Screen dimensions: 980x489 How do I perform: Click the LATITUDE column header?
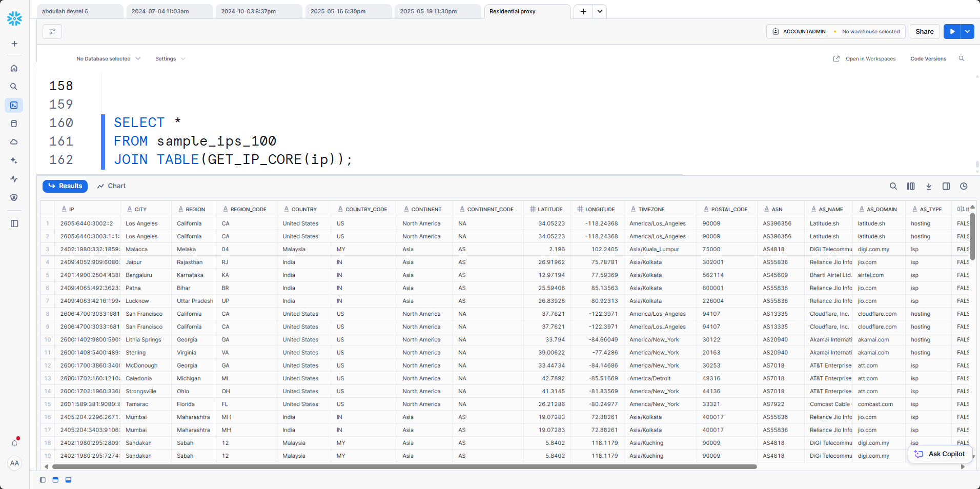coord(547,209)
